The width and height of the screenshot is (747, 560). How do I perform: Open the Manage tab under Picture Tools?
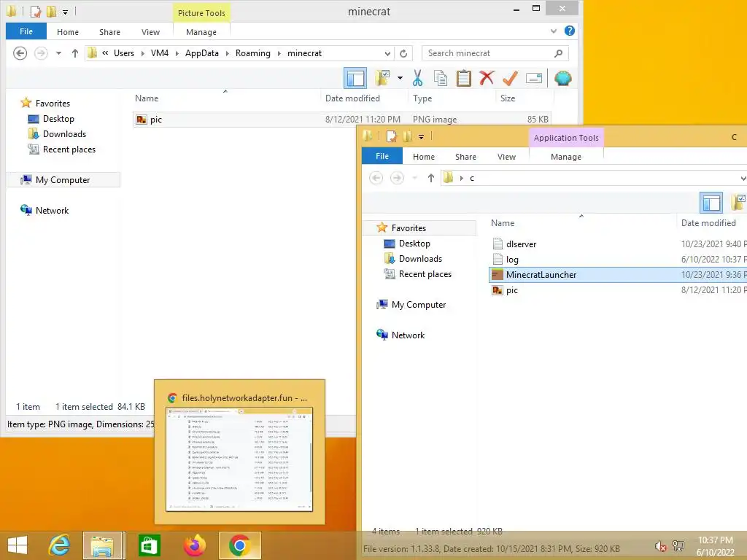coord(201,32)
